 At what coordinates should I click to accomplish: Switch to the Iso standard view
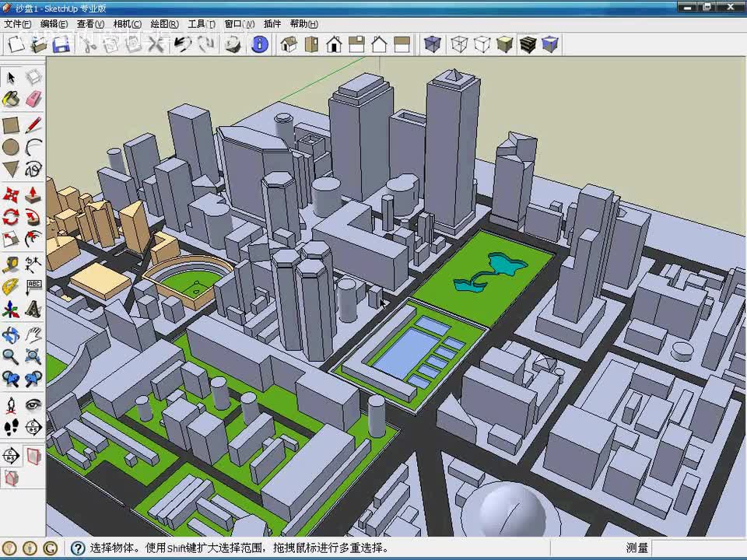(289, 44)
